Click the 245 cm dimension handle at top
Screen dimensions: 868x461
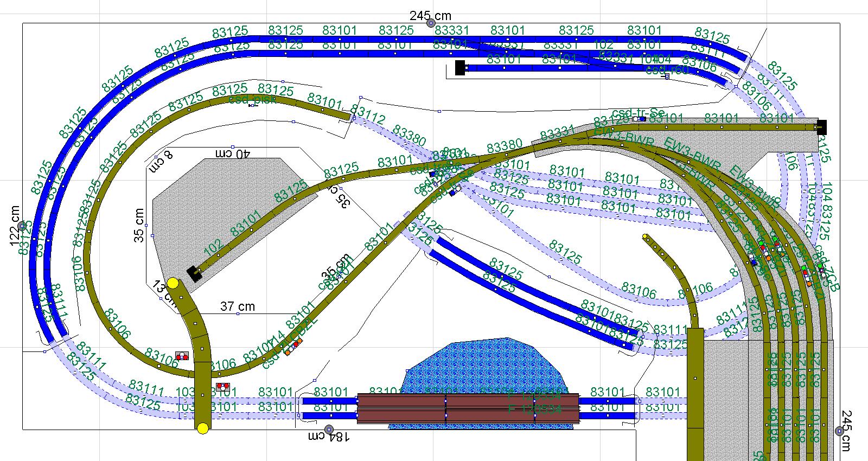430,23
